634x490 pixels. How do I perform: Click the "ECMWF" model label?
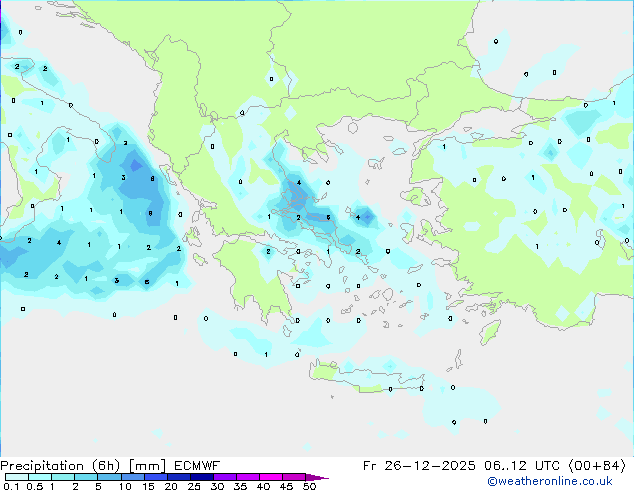pyautogui.click(x=197, y=466)
